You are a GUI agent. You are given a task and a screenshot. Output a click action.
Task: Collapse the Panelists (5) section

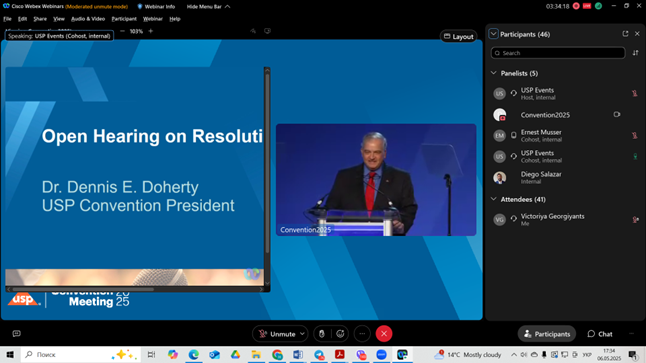point(494,73)
